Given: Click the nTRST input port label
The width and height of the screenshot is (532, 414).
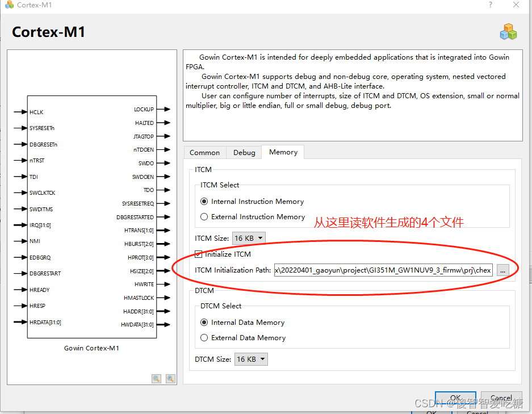Looking at the screenshot, I should (x=37, y=160).
